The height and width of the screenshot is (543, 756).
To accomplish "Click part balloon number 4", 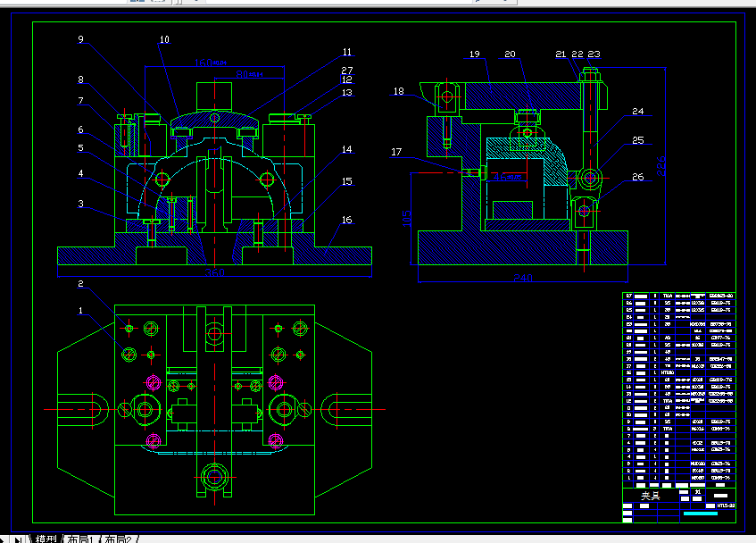I will (x=80, y=172).
